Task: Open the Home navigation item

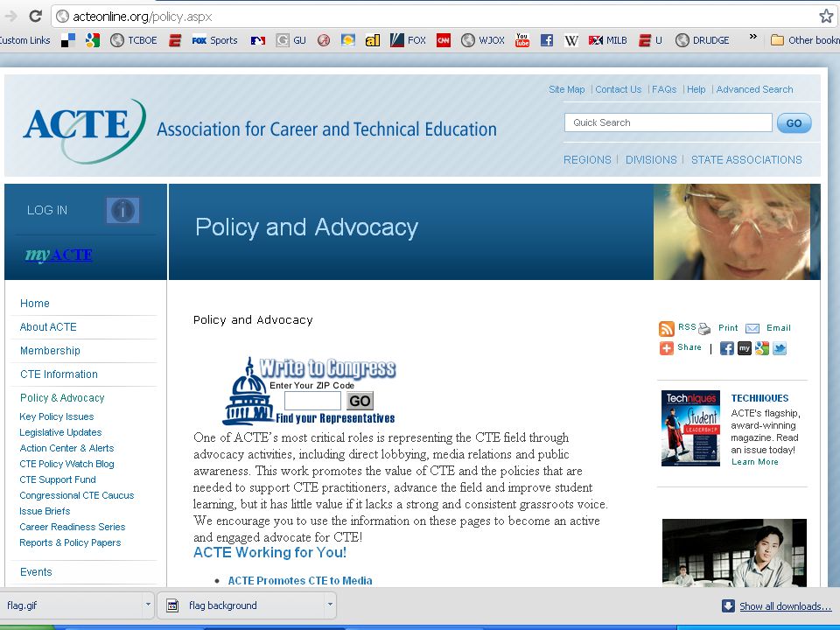Action: point(35,304)
